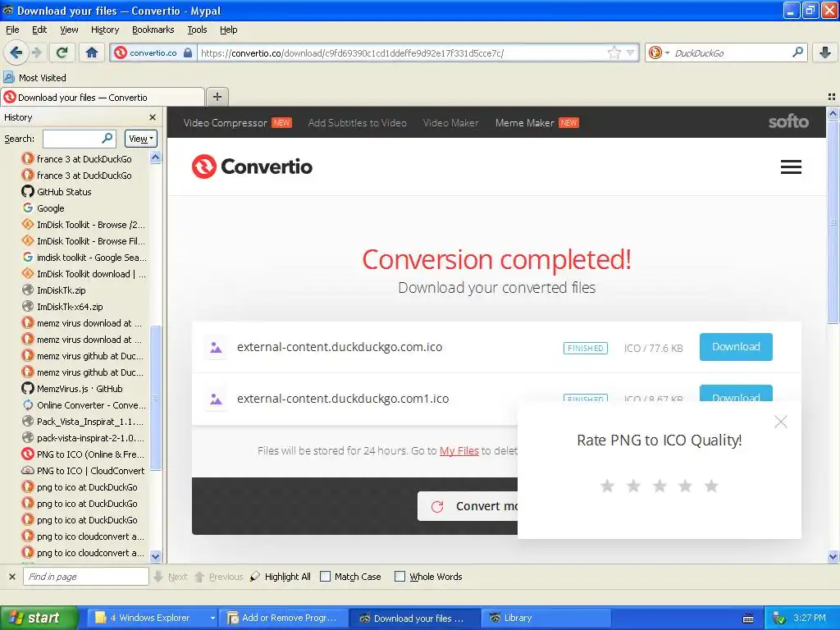Open a new tab with plus button
The width and height of the screenshot is (840, 630).
click(217, 97)
